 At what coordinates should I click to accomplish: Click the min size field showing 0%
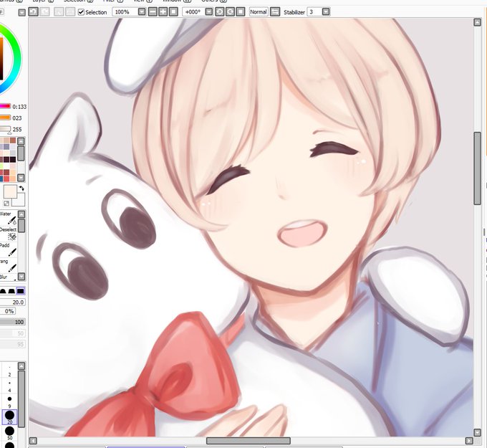pyautogui.click(x=7, y=311)
